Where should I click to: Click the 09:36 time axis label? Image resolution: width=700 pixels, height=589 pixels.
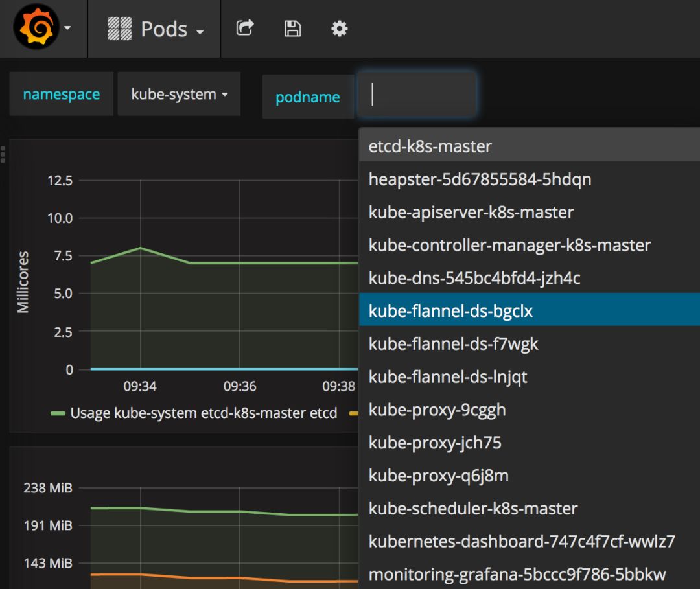(x=240, y=386)
